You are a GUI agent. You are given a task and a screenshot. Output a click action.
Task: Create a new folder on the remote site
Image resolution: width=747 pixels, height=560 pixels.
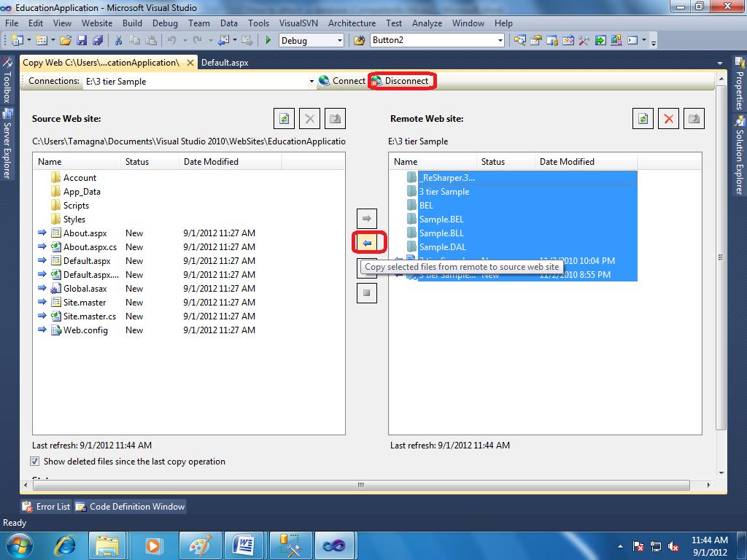click(694, 118)
